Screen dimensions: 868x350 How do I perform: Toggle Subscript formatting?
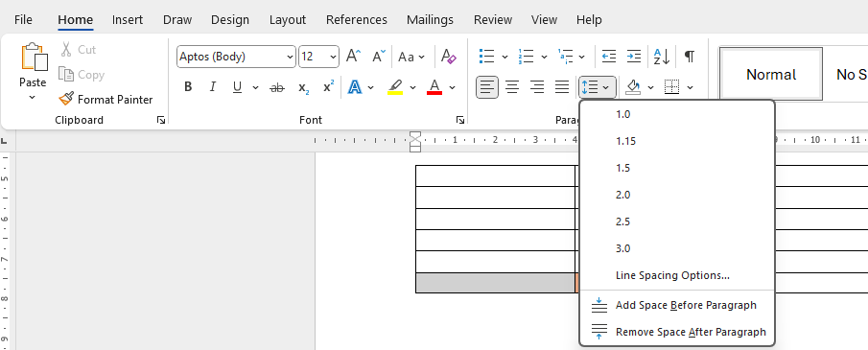pos(303,87)
